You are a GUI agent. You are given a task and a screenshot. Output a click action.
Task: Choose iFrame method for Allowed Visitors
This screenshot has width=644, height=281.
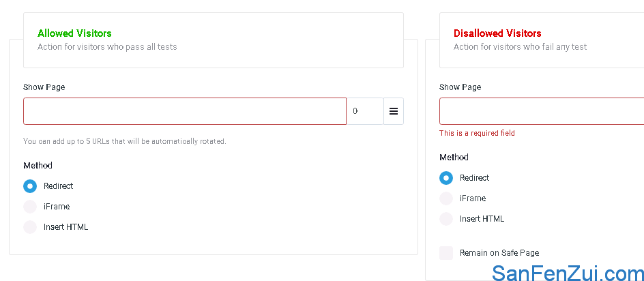[30, 207]
